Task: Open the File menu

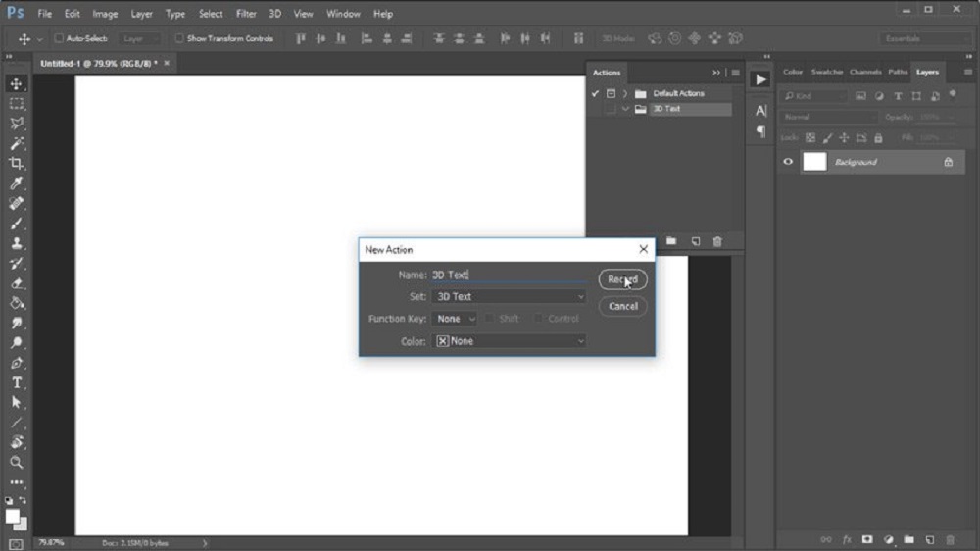Action: [x=45, y=13]
